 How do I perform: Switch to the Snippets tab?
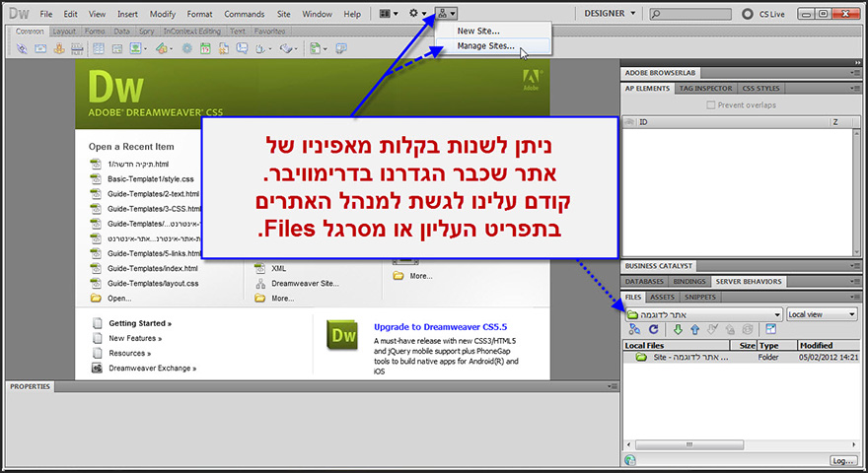[699, 297]
